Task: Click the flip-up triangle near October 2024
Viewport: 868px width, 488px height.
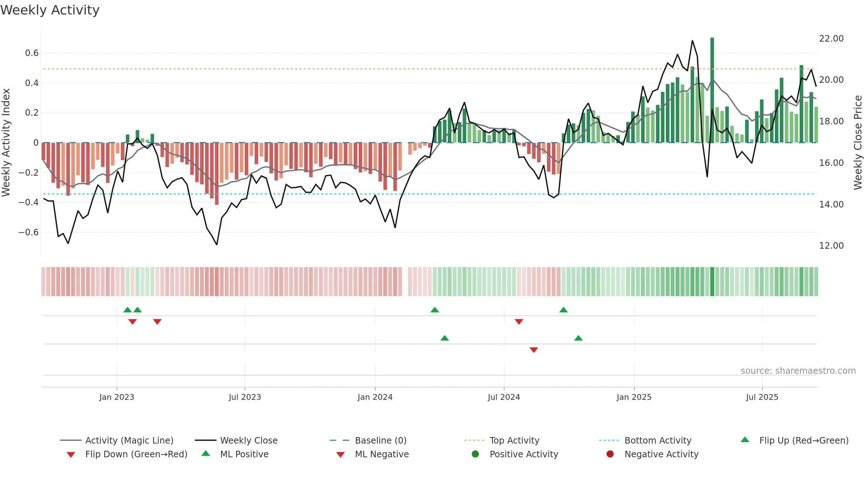Action: [563, 310]
